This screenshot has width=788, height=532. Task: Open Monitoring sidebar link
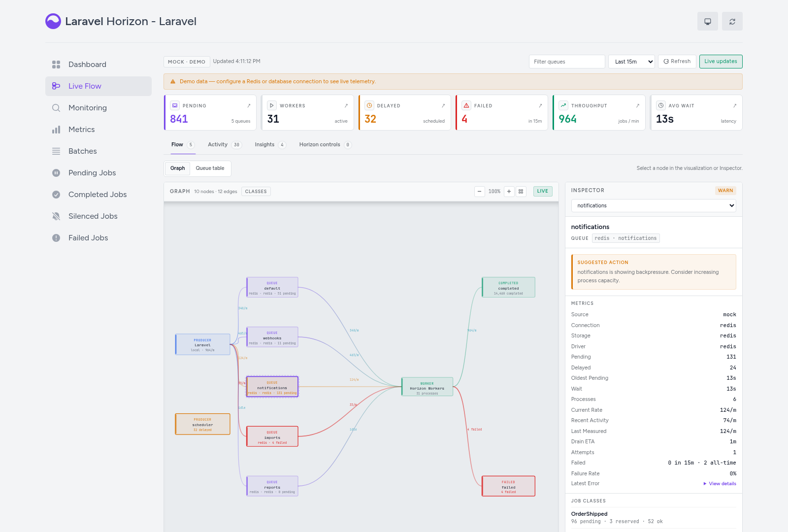pos(98,108)
